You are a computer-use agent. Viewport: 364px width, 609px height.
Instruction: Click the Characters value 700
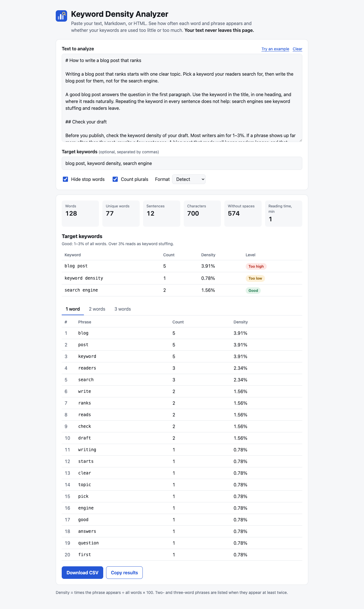click(x=193, y=214)
